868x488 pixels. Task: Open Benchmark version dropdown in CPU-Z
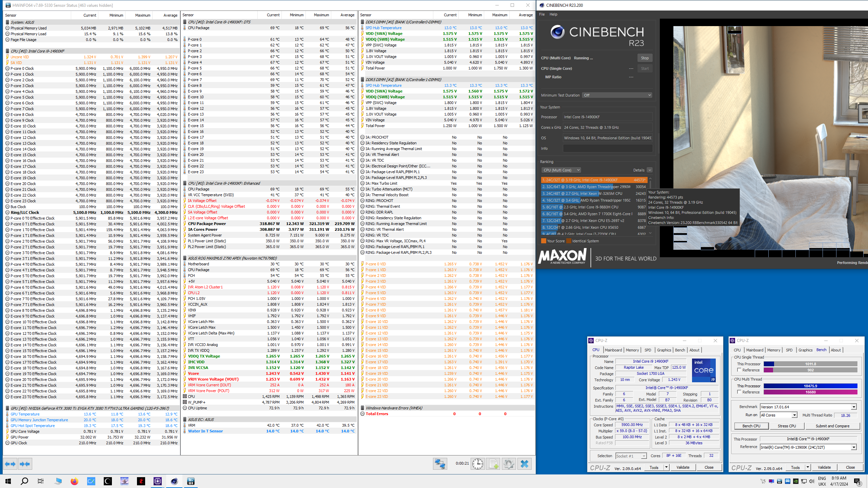[808, 407]
